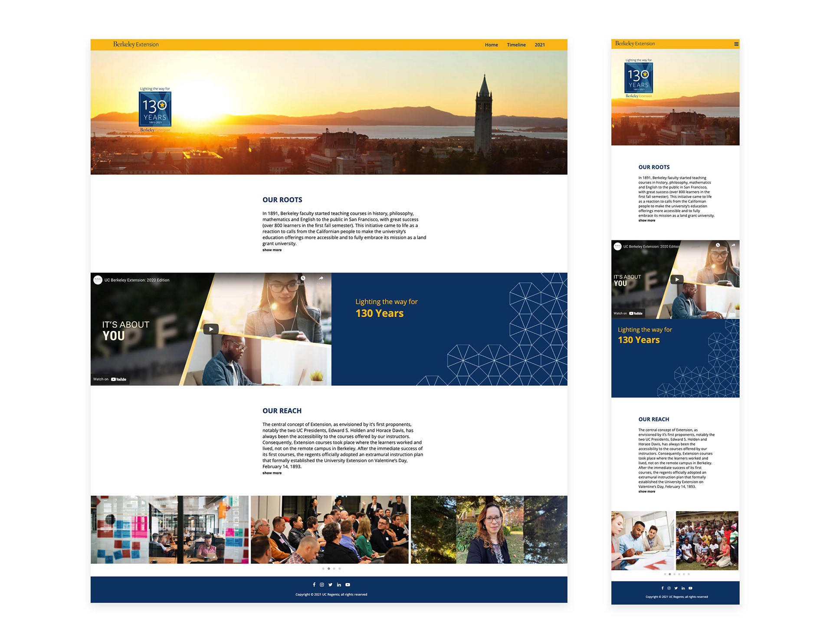The height and width of the screenshot is (644, 833).
Task: Open mobile carousel group photo on grass
Action: point(707,541)
